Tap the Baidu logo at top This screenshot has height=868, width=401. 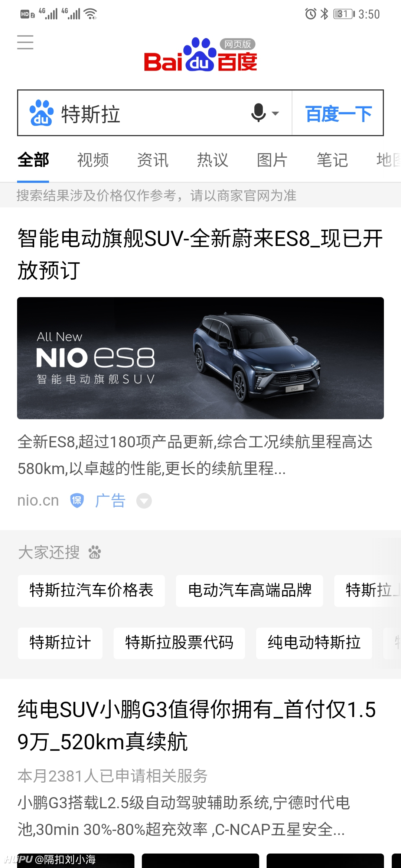[x=200, y=54]
